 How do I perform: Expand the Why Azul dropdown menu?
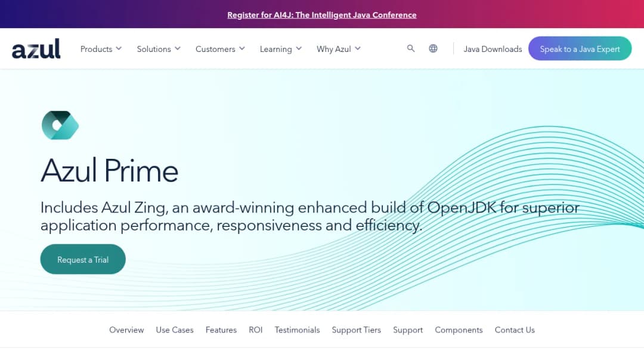339,49
